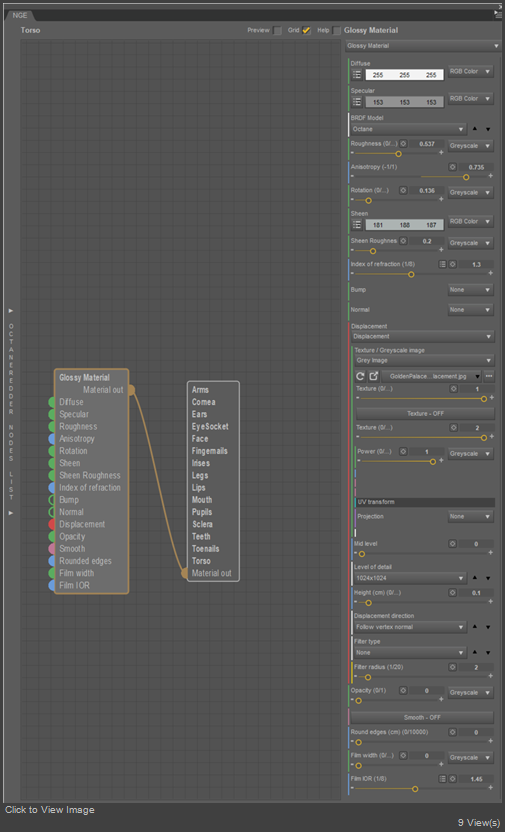Open the Bump None dropdown
The image size is (505, 832).
tap(471, 290)
